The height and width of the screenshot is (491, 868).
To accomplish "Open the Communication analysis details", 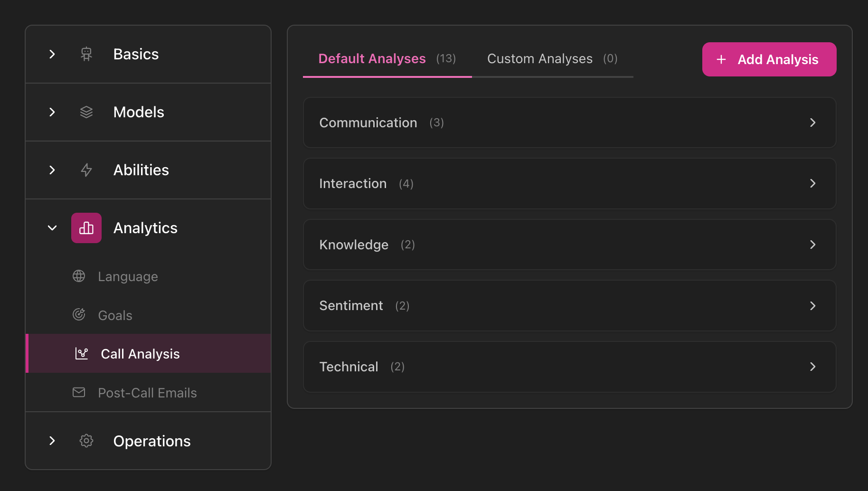I will (569, 123).
